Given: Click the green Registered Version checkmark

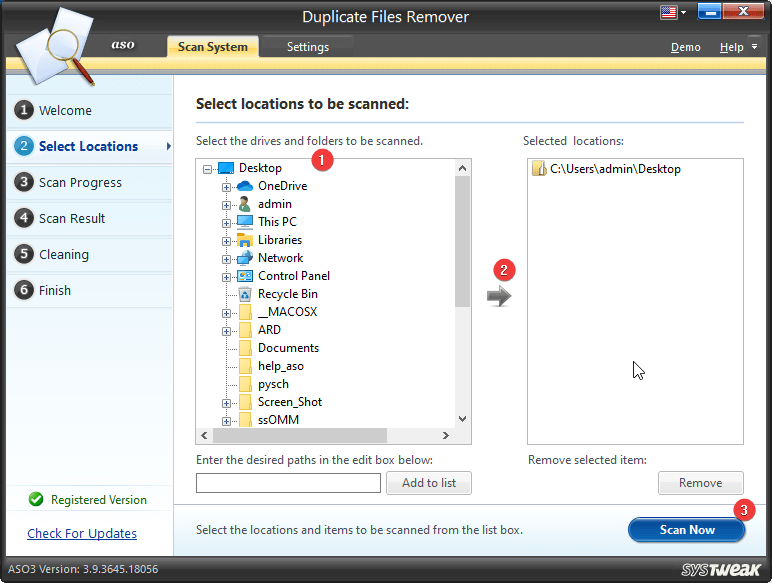Looking at the screenshot, I should 36,499.
